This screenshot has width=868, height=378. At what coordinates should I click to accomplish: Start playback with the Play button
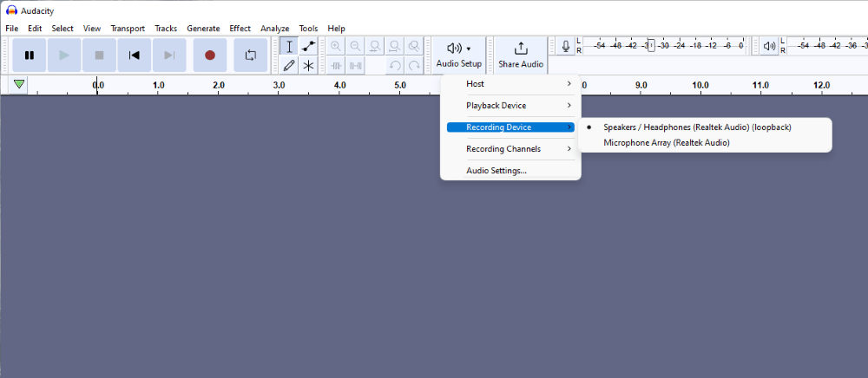64,55
